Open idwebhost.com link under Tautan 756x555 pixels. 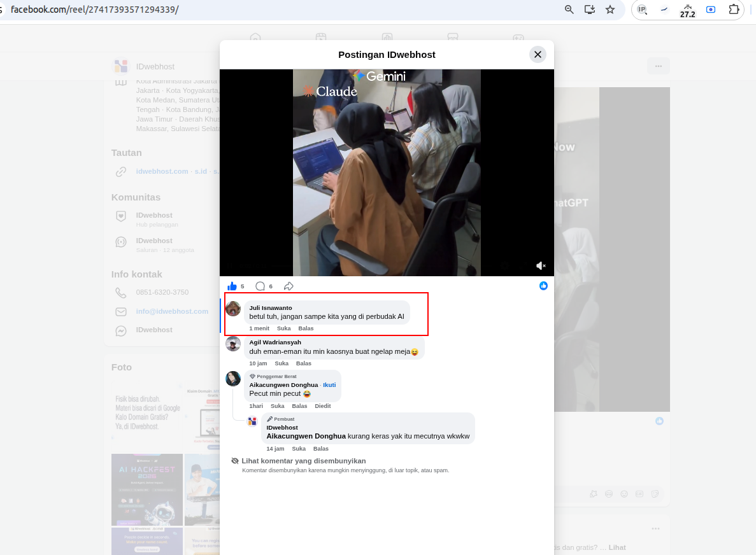(x=162, y=171)
